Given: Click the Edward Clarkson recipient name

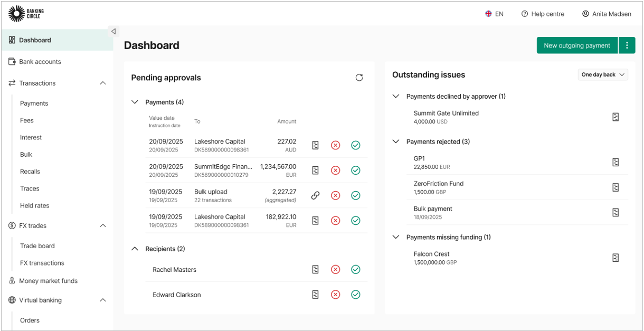Looking at the screenshot, I should [x=177, y=295].
